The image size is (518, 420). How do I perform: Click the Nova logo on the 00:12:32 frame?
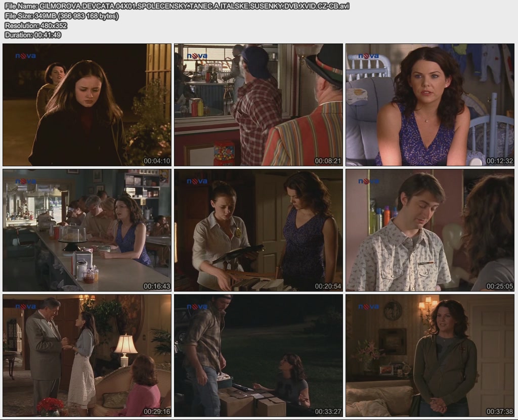click(x=369, y=56)
